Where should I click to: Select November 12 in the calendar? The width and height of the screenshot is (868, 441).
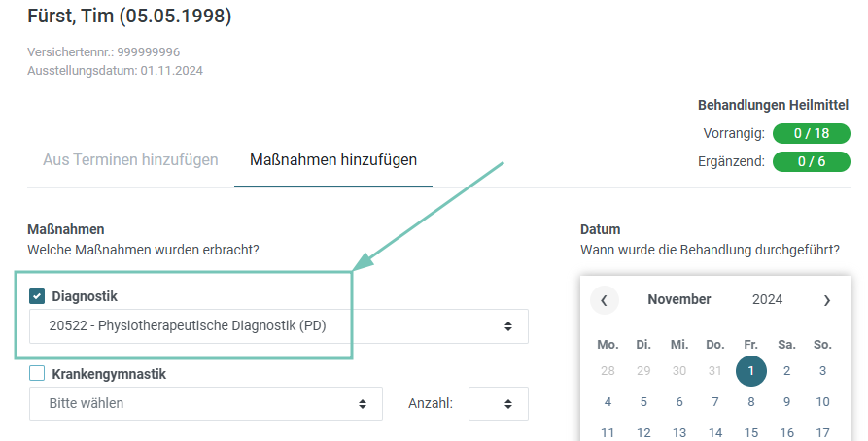tap(643, 432)
